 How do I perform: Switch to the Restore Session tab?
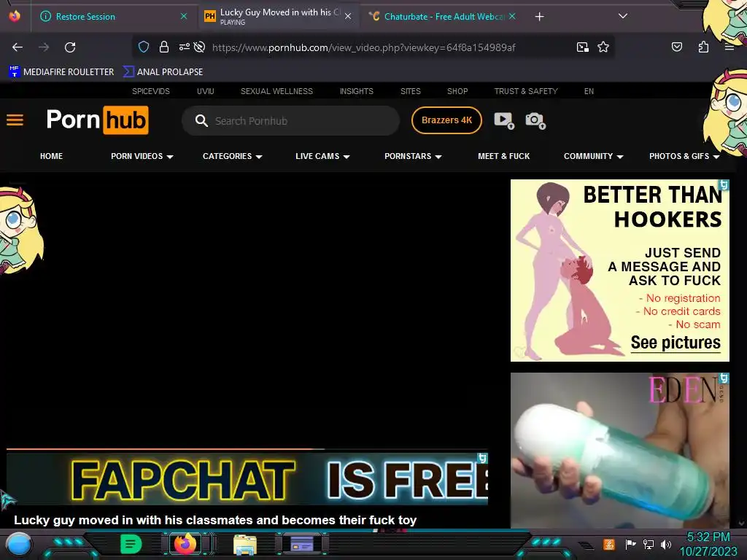(x=112, y=17)
